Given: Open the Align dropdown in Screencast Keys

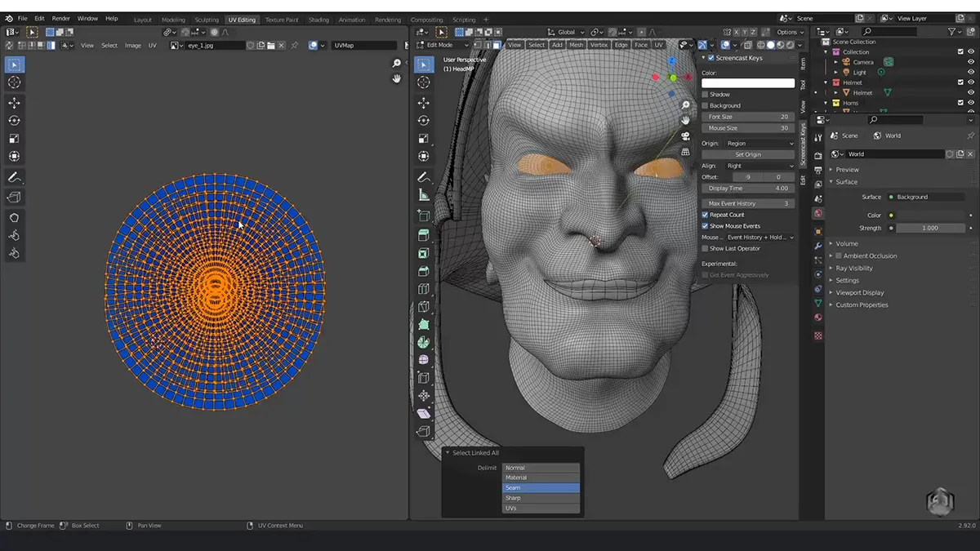Looking at the screenshot, I should pos(759,166).
